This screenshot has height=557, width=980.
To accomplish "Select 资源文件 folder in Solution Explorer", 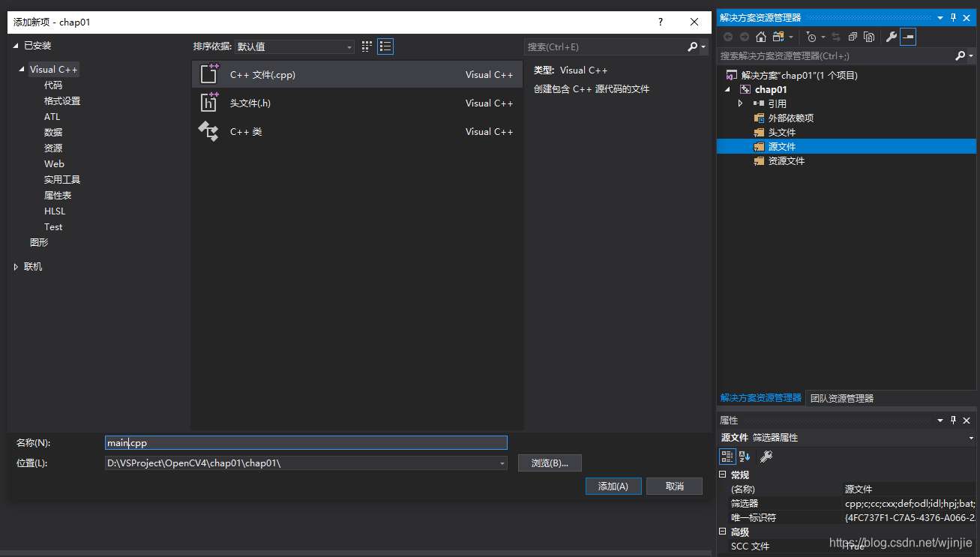I will point(787,160).
